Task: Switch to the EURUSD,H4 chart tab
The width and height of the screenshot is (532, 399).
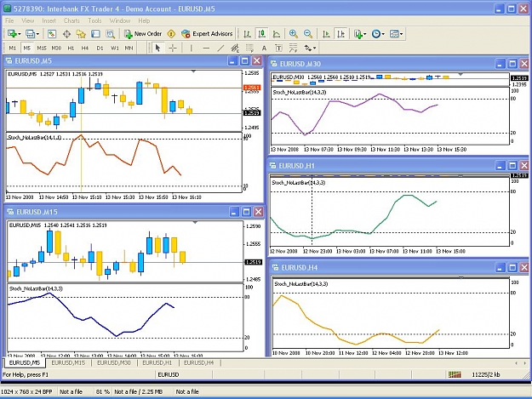Action: tap(199, 362)
